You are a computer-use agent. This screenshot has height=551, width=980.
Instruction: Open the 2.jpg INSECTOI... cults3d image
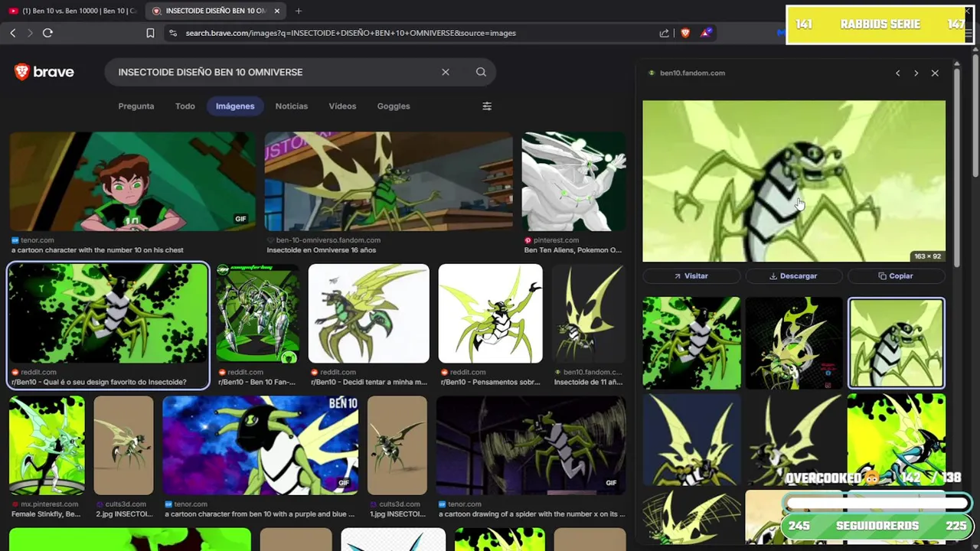(x=123, y=445)
